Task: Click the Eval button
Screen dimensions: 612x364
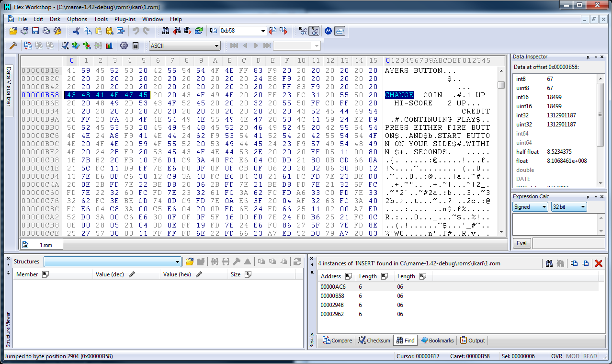Action: coord(521,243)
